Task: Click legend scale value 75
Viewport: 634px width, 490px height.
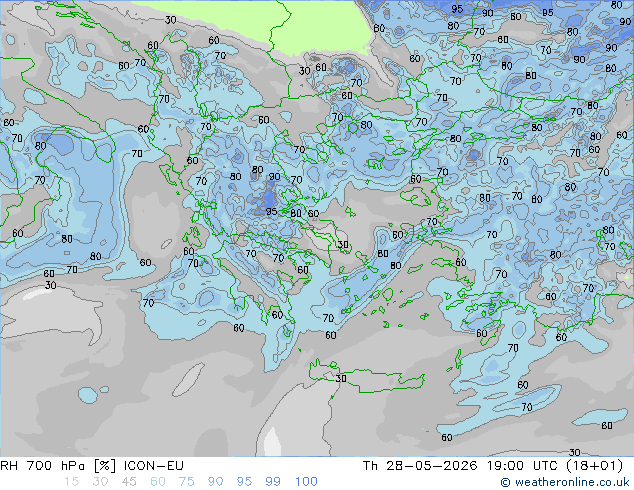Action: pos(187,482)
